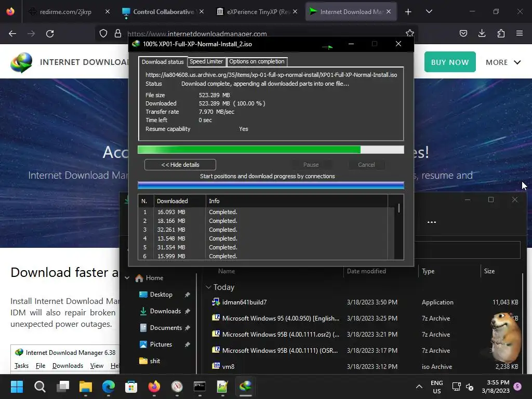The height and width of the screenshot is (399, 532).
Task: Open the Downloads menu in IDM screenshot
Action: click(x=68, y=365)
